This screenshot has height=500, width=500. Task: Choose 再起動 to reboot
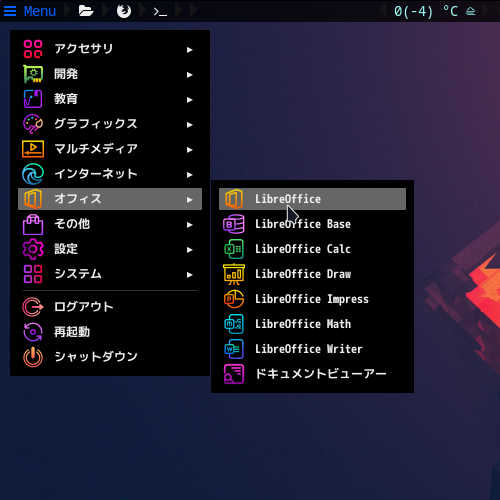tap(110, 332)
